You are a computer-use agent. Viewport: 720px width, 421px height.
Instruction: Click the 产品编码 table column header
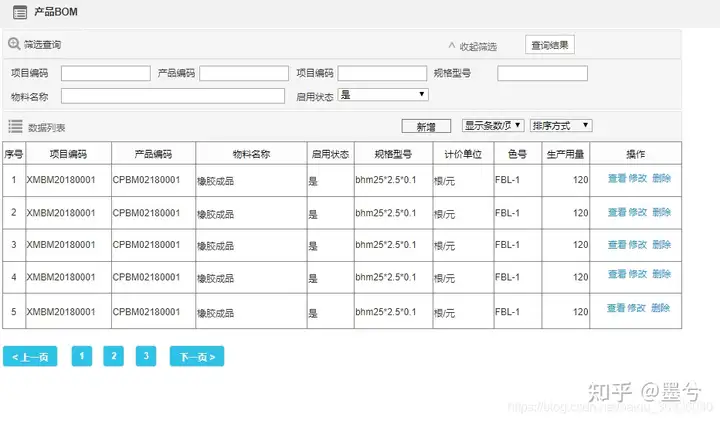(x=153, y=154)
